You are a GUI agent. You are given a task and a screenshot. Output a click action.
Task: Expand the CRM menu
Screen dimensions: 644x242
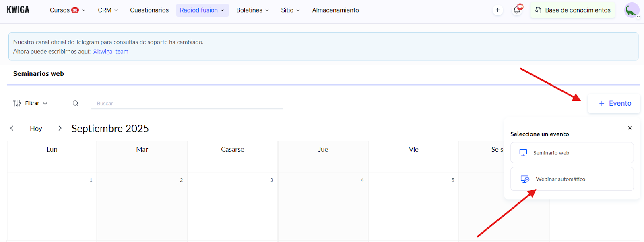(107, 10)
